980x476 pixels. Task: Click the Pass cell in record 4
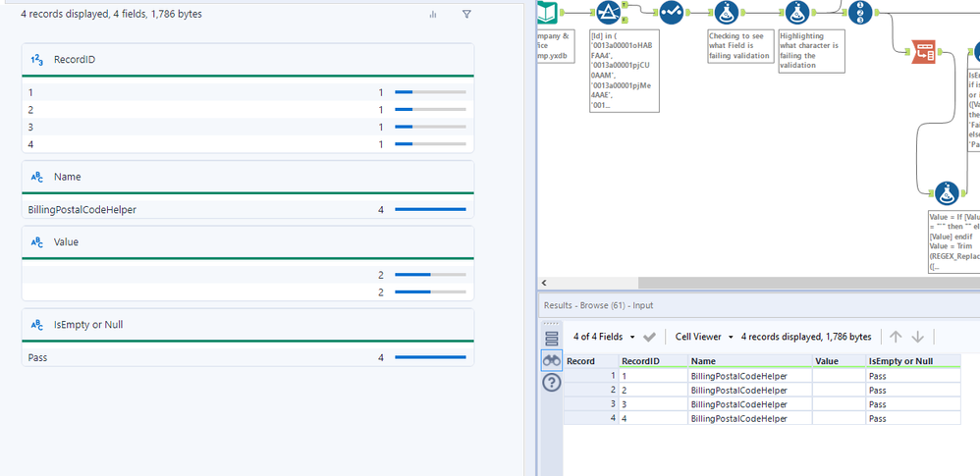tap(913, 418)
